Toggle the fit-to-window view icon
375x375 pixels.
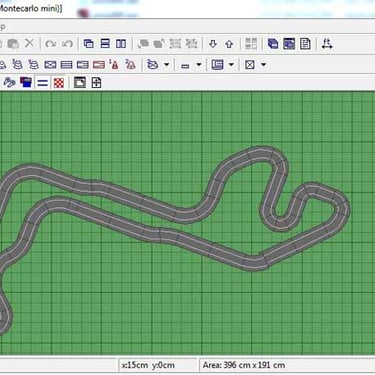point(80,82)
